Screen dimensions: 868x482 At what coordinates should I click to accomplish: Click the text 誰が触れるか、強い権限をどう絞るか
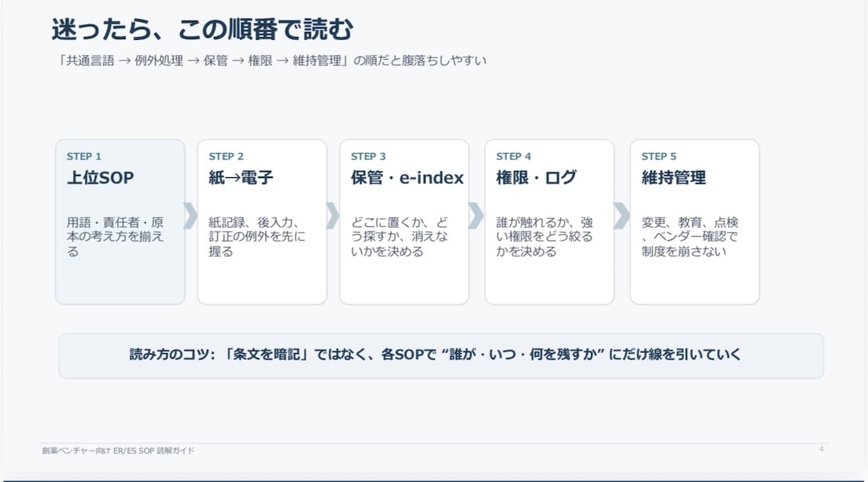pyautogui.click(x=545, y=237)
